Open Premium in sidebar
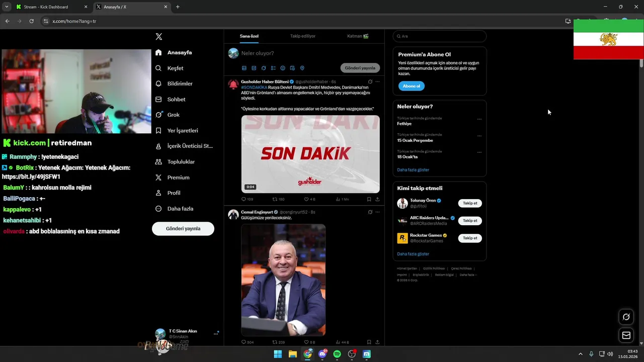The image size is (644, 362). click(173, 177)
